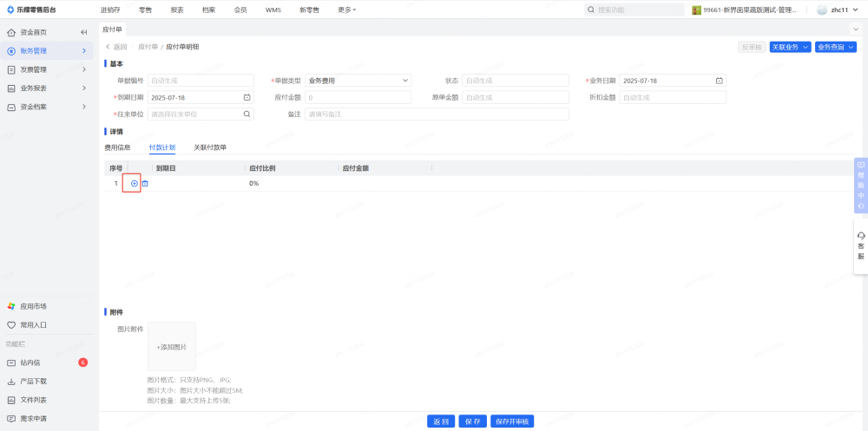This screenshot has width=868, height=431.
Task: Open 产品下载 from sidebar
Action: point(33,382)
